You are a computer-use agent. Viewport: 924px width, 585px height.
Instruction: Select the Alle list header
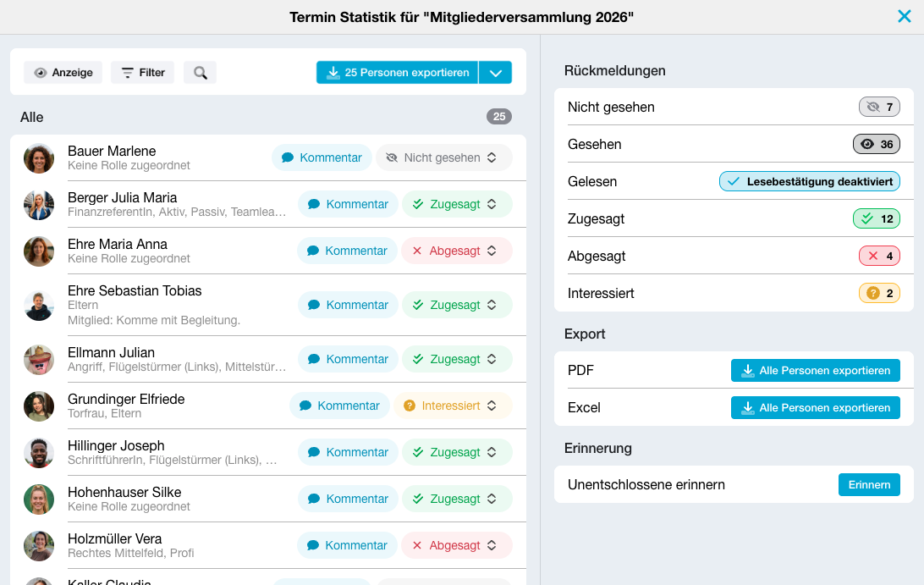(32, 118)
